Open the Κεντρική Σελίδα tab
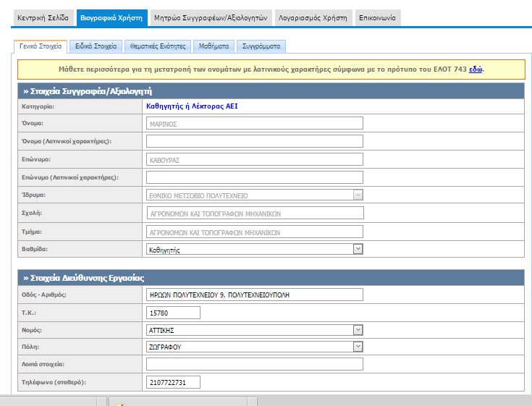 (x=43, y=17)
